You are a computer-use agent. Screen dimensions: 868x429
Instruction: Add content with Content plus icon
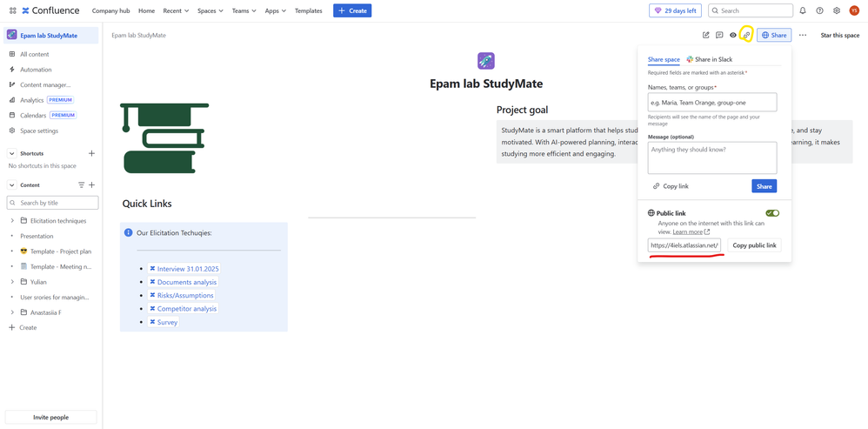[x=92, y=184]
